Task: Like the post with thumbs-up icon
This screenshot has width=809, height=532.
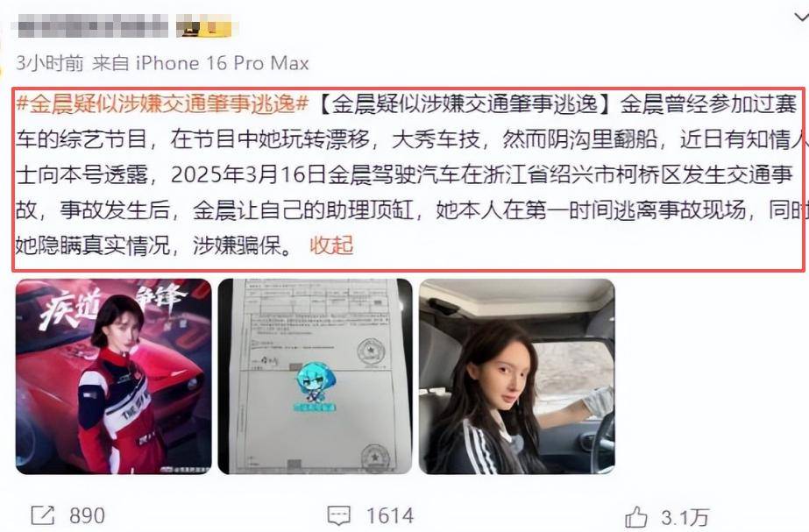Action: click(x=635, y=516)
